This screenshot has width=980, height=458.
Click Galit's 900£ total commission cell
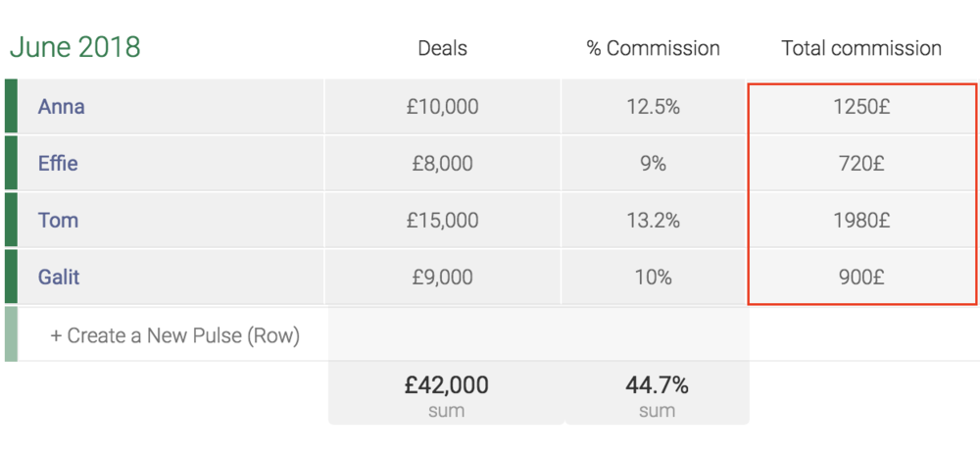pyautogui.click(x=861, y=277)
